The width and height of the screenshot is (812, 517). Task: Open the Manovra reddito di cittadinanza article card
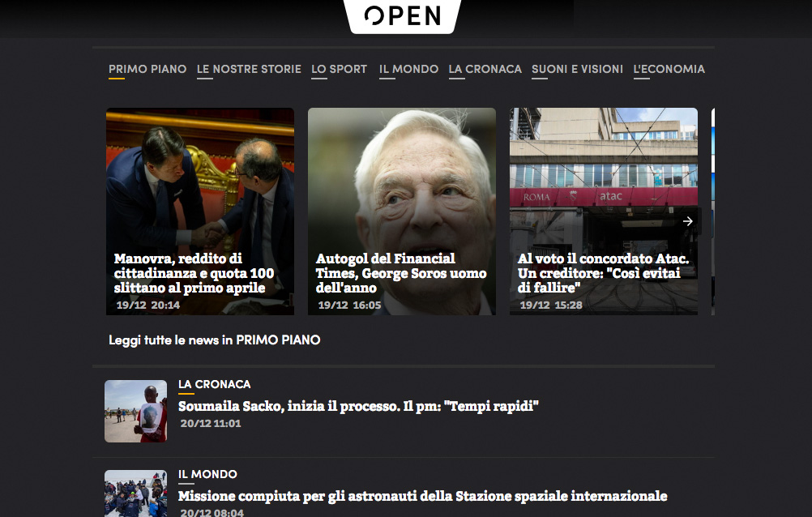pos(200,211)
